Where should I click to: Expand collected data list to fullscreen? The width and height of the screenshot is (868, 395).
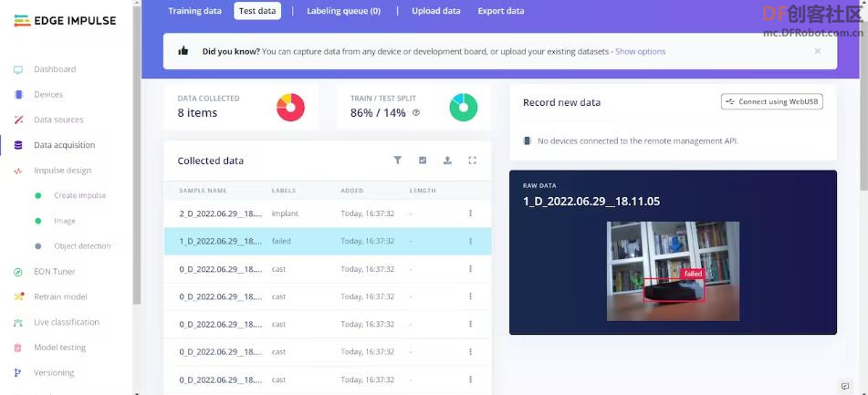tap(472, 161)
